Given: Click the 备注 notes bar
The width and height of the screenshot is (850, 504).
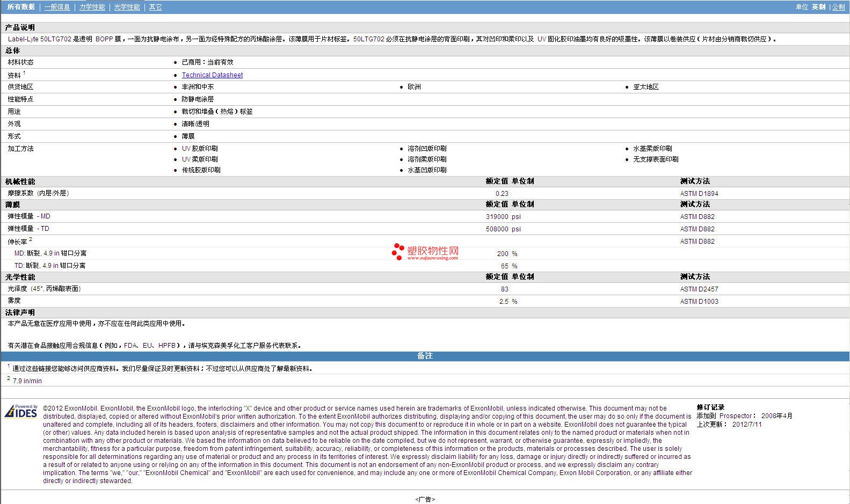Looking at the screenshot, I should click(x=425, y=356).
